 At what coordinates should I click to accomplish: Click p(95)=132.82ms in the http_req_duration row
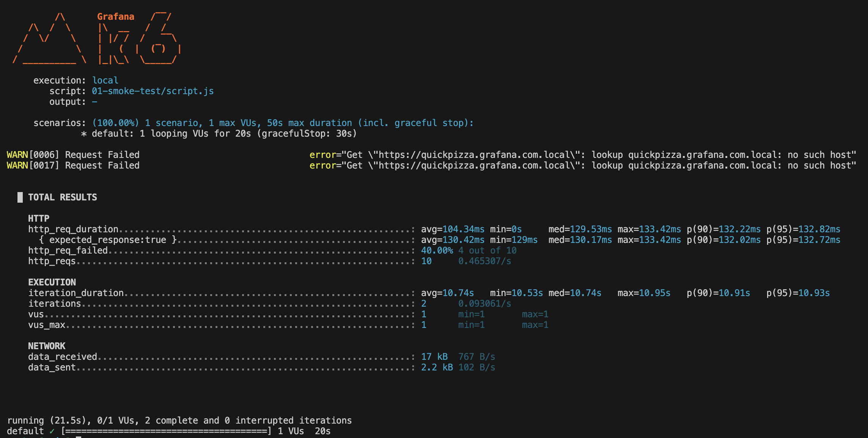(803, 229)
